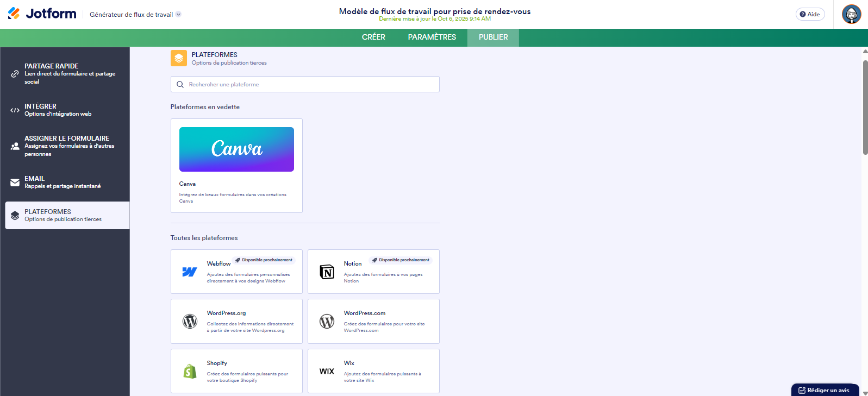Open the WordPress.com platform card
The height and width of the screenshot is (396, 868).
pos(373,322)
